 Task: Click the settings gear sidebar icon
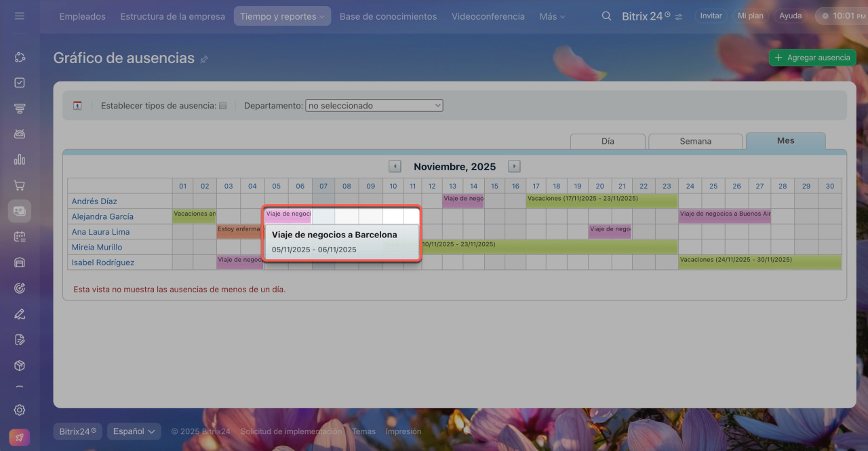point(20,410)
